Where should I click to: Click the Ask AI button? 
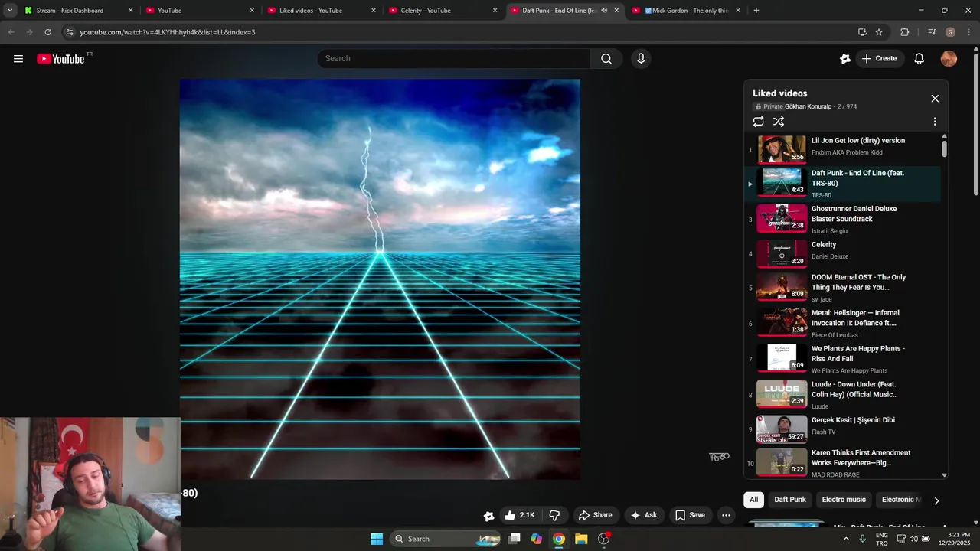(x=643, y=515)
